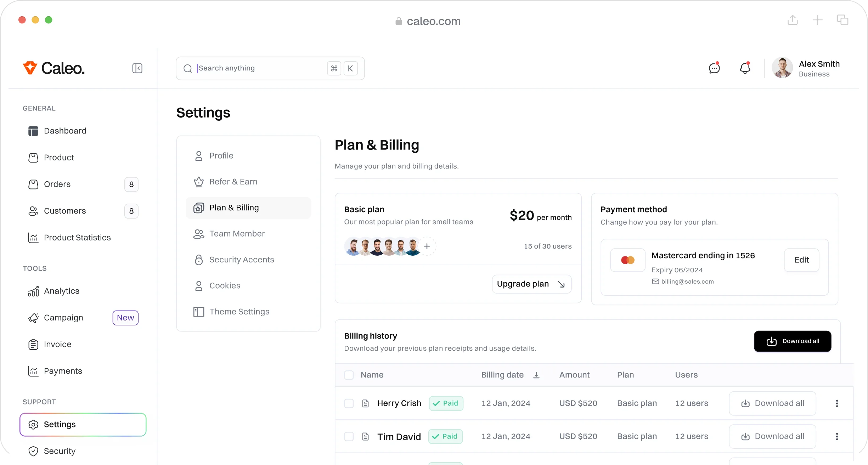
Task: Check the checkbox next to Herry Crish
Action: tap(349, 403)
